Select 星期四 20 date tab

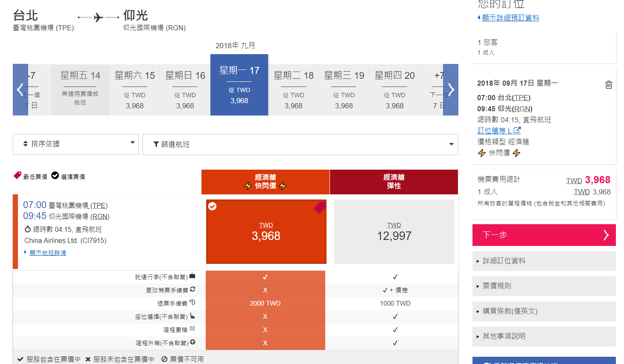point(394,90)
